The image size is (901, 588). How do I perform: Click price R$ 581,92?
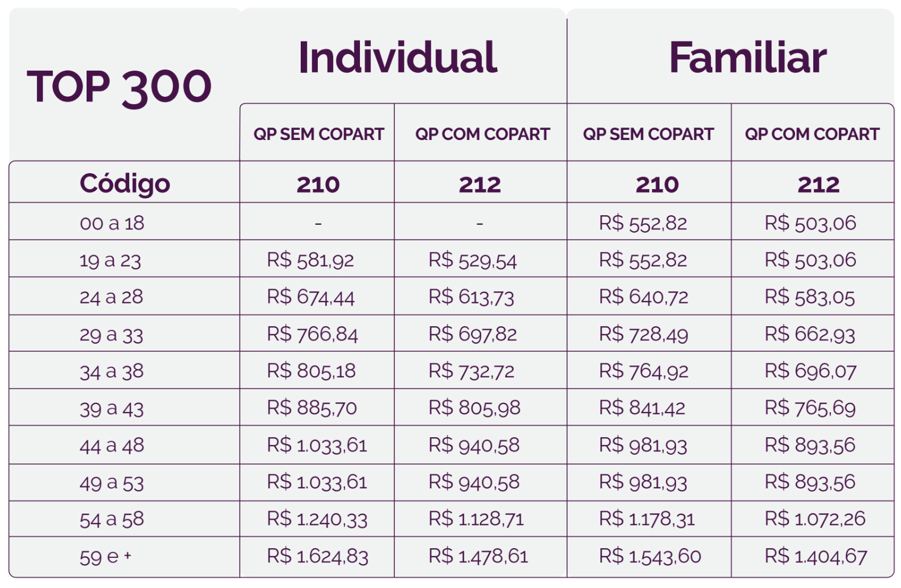[310, 260]
